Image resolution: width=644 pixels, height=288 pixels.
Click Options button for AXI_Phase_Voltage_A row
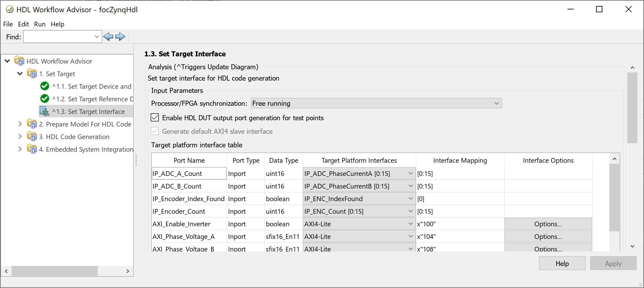click(x=548, y=236)
